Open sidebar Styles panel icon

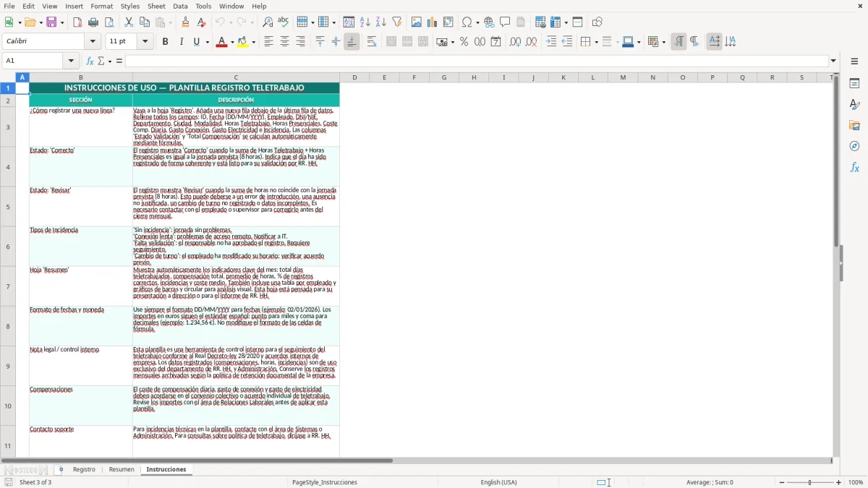pyautogui.click(x=854, y=104)
